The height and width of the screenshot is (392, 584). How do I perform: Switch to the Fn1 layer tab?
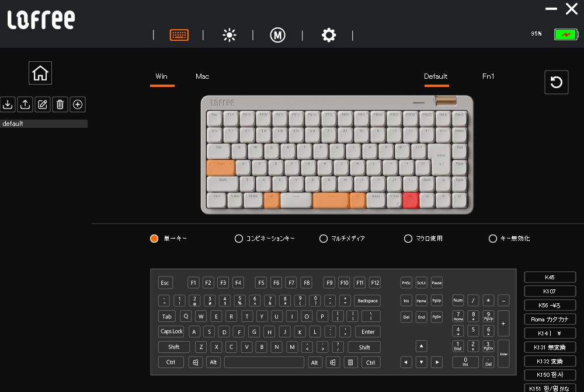point(488,76)
